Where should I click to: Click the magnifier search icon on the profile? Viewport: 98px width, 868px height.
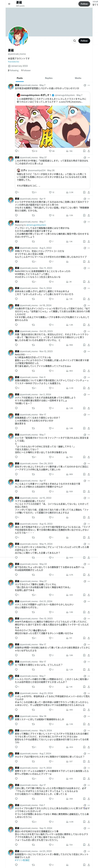click(75, 41)
